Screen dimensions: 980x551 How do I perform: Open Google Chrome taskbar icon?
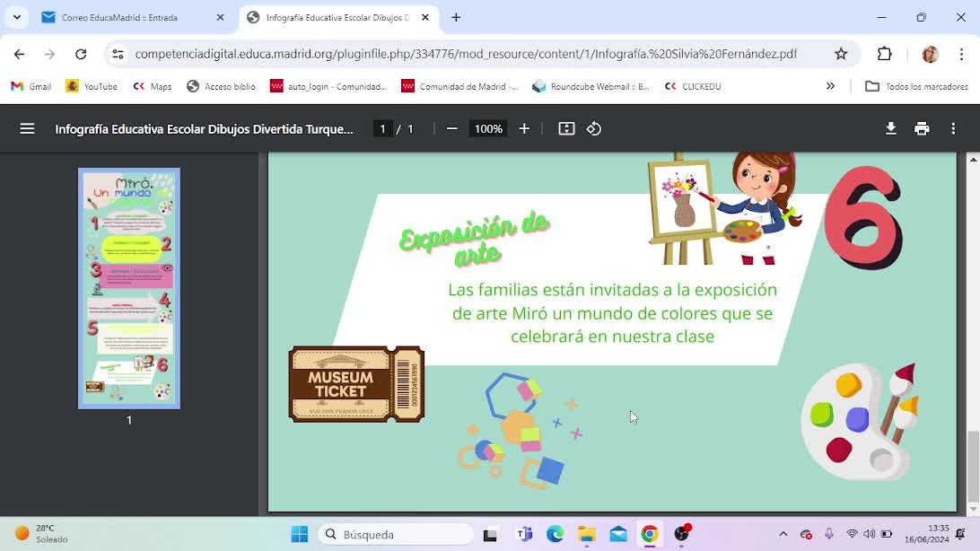[x=650, y=534]
